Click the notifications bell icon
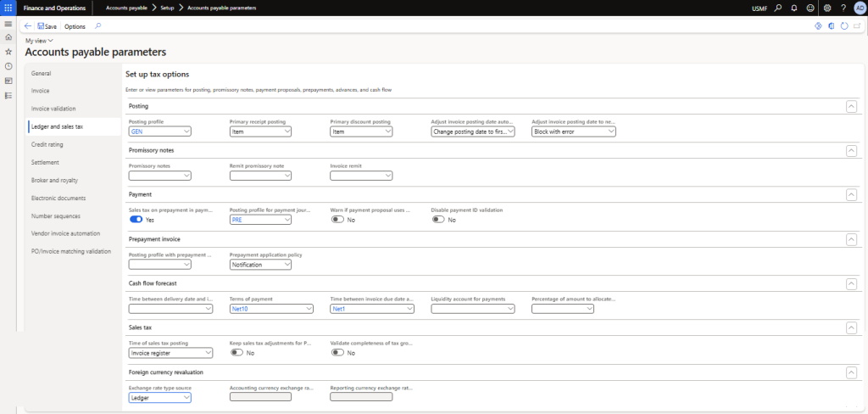This screenshot has height=414, width=868. 793,8
